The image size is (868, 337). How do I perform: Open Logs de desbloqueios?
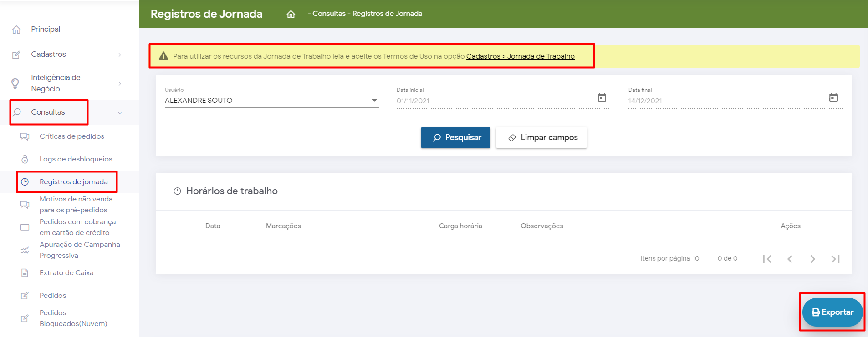click(x=76, y=159)
